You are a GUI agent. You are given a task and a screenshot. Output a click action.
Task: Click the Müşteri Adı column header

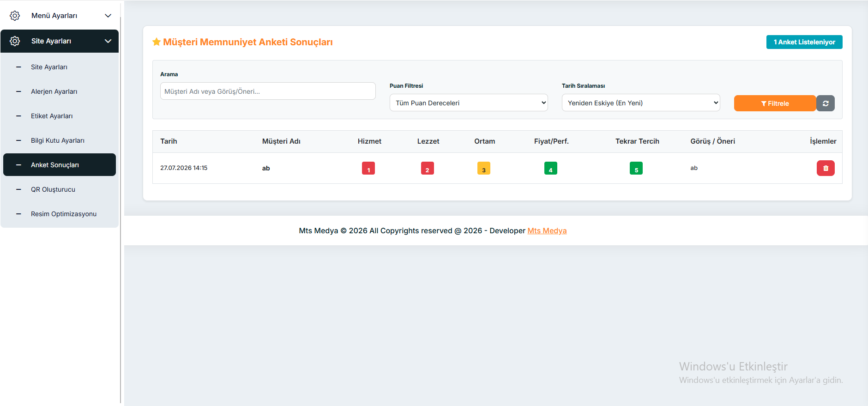click(281, 141)
